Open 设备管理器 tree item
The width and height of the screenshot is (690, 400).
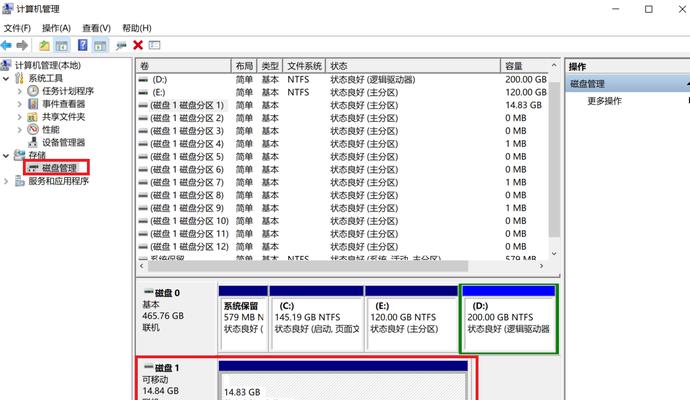click(x=63, y=142)
